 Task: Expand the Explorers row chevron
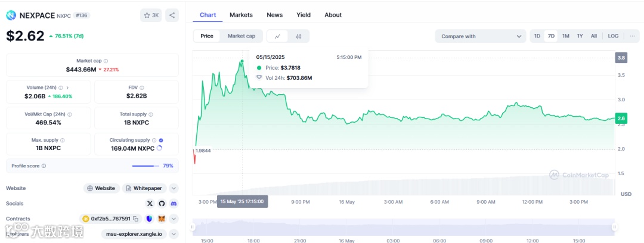[174, 234]
